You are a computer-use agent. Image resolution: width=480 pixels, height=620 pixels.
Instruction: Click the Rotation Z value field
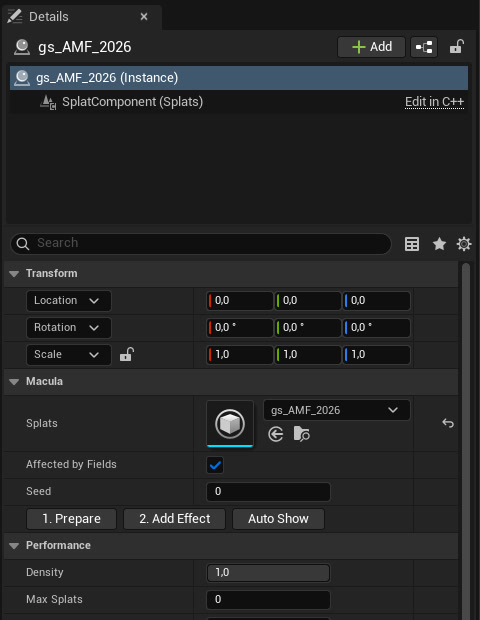tap(376, 328)
